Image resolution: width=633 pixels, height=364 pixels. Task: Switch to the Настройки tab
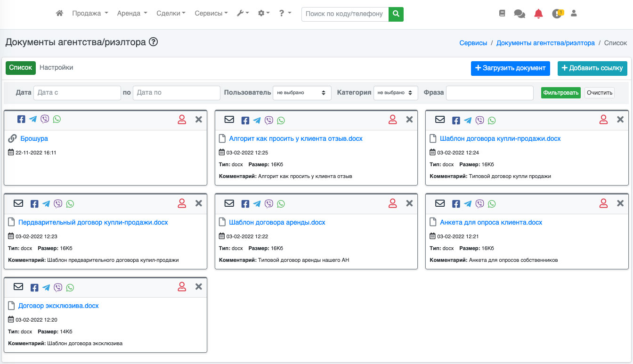coord(56,67)
